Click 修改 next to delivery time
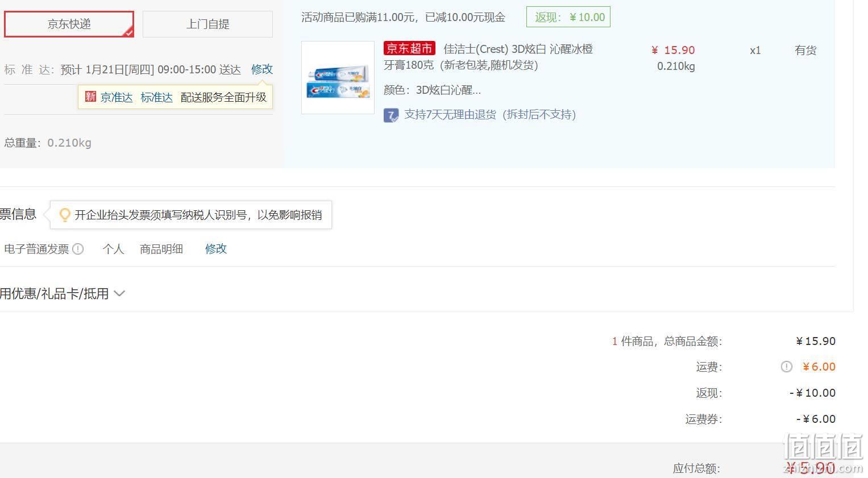The width and height of the screenshot is (868, 478). [x=262, y=69]
